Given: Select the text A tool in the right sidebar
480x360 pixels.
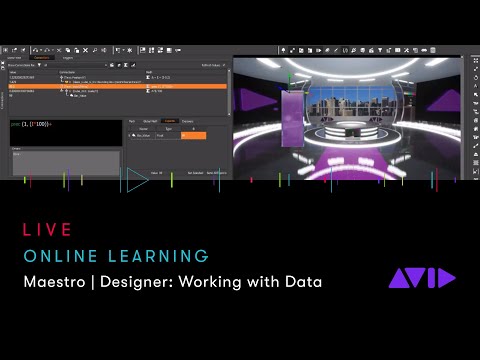Looking at the screenshot, I should (476, 86).
